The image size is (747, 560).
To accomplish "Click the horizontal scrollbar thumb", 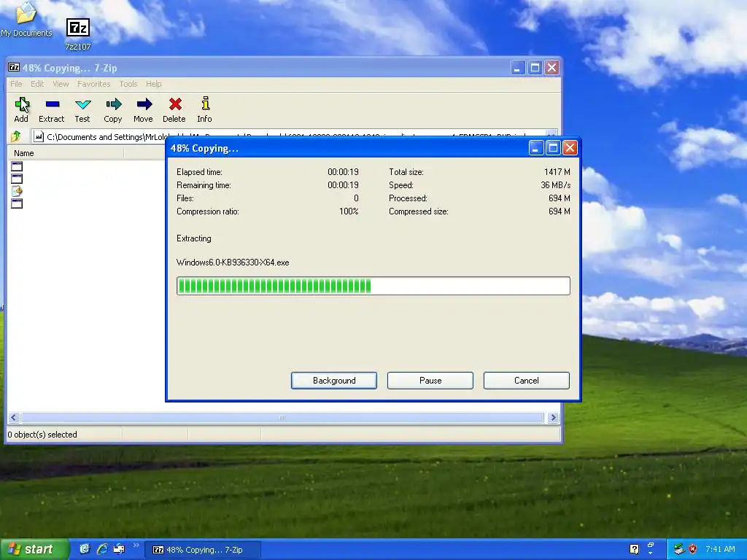I will (x=282, y=418).
